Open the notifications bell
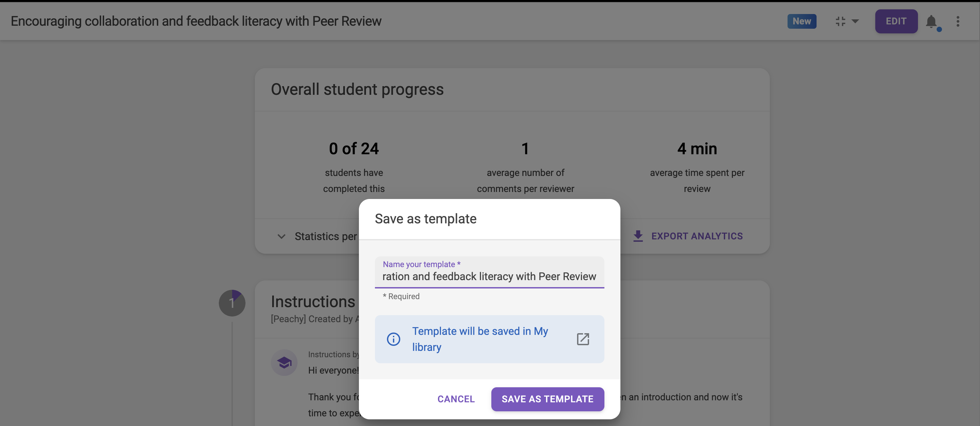The width and height of the screenshot is (980, 426). pos(931,22)
